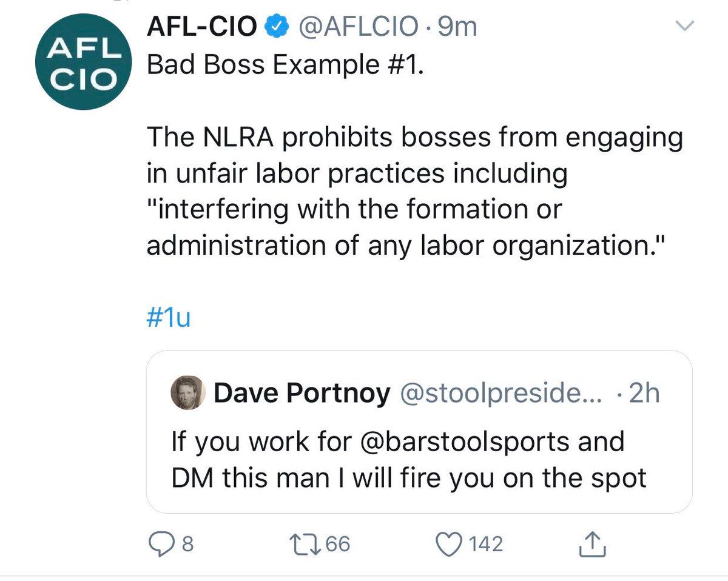
Task: Open the #1u hashtag link
Action: (x=169, y=318)
